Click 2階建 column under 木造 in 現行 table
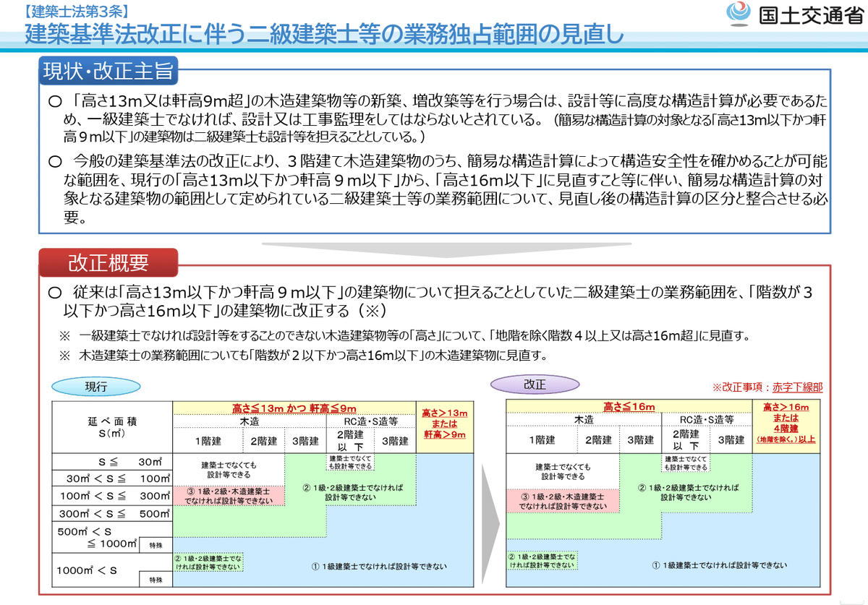 [x=264, y=440]
